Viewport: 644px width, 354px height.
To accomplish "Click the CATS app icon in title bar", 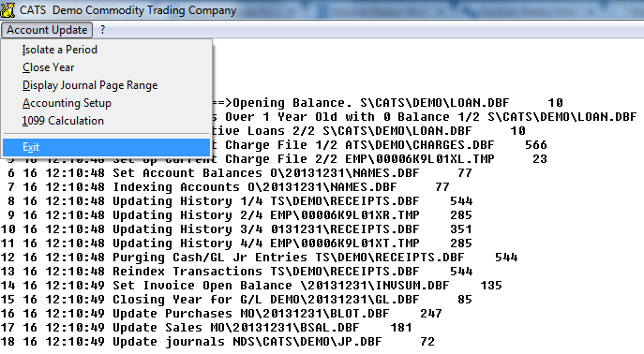I will (x=7, y=10).
